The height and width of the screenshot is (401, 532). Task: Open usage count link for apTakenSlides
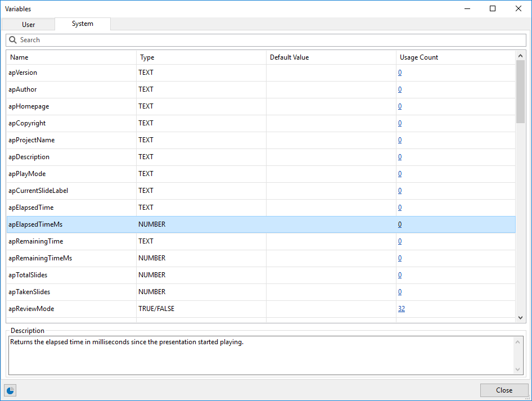click(400, 292)
